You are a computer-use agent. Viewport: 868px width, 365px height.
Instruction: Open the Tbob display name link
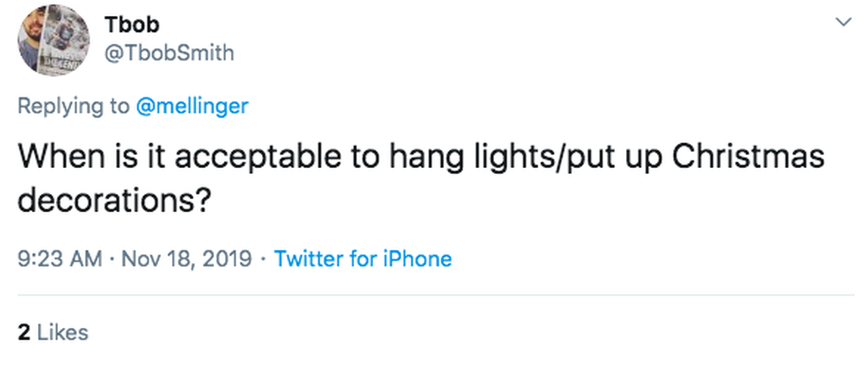coord(132,24)
